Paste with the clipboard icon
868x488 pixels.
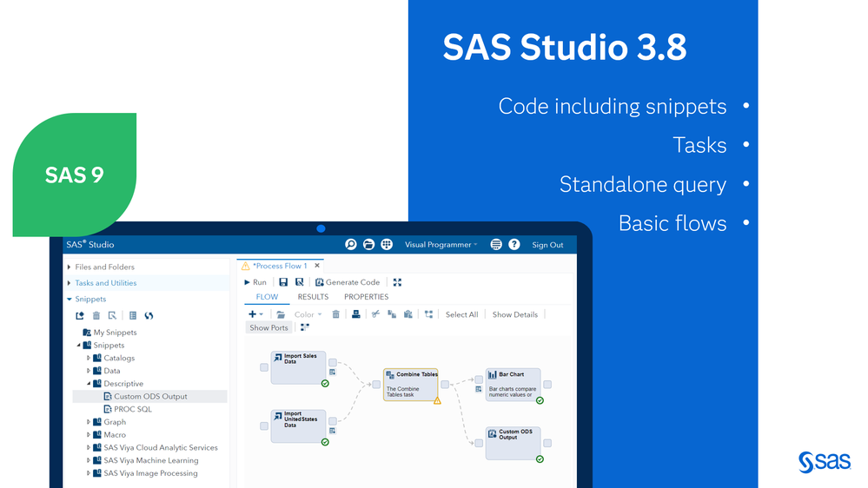(x=408, y=314)
